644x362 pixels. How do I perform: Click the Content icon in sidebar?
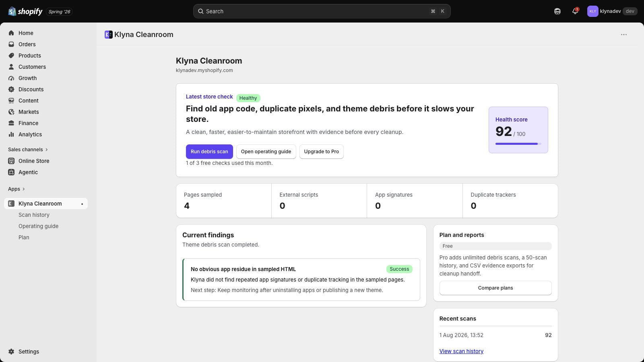[11, 101]
